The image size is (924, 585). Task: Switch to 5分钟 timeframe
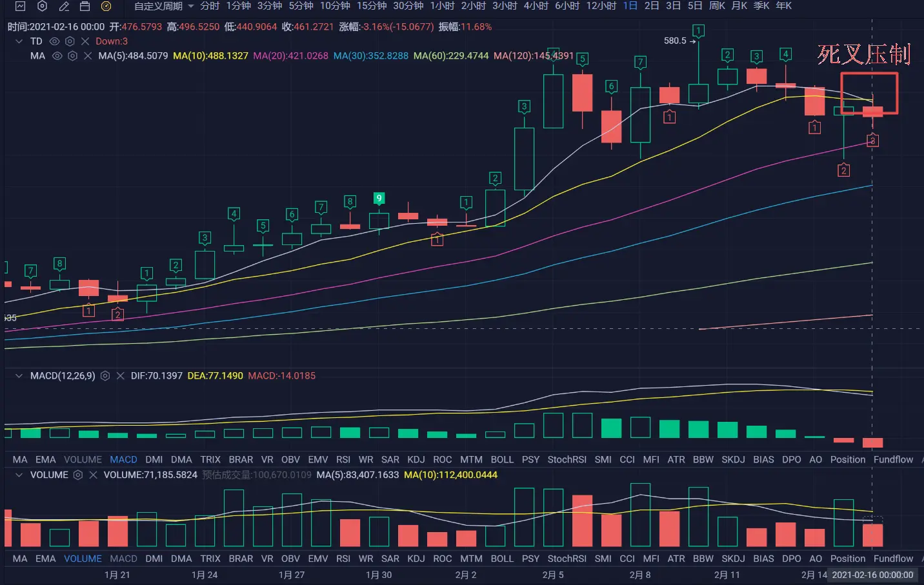[x=301, y=6]
